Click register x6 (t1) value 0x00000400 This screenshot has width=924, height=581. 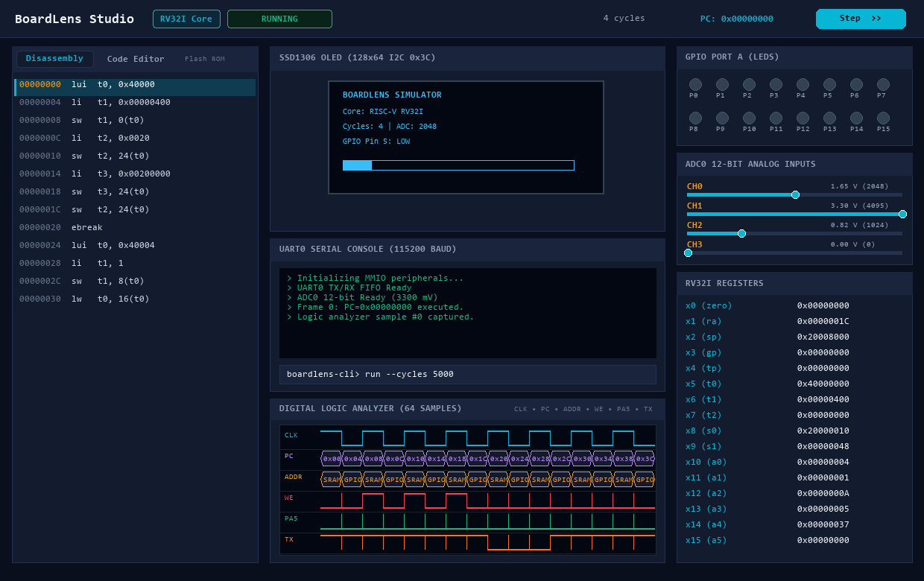coord(823,399)
